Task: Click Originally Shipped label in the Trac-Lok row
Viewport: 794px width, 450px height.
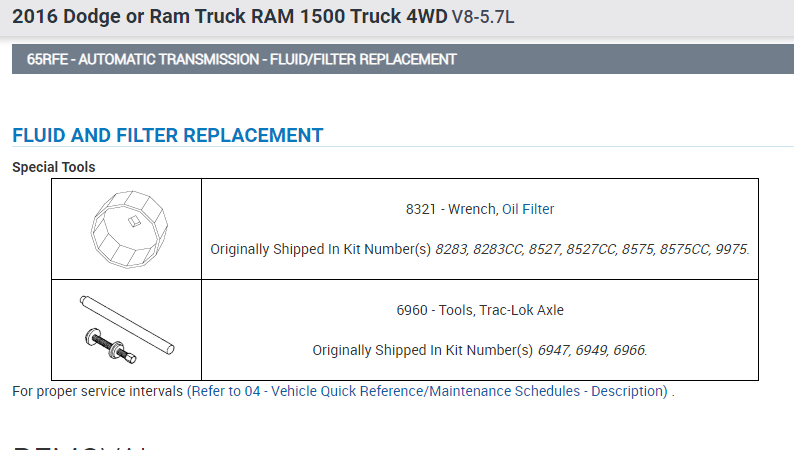Action: (x=422, y=350)
